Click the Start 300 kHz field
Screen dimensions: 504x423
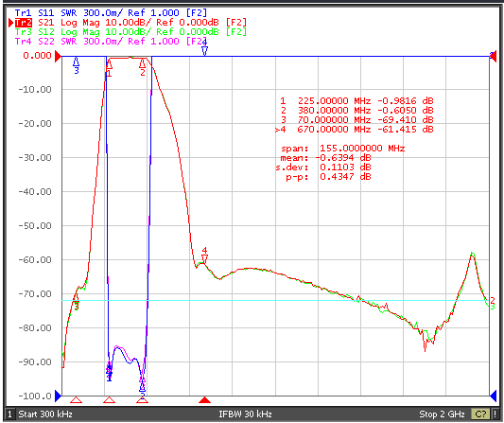[x=45, y=414]
